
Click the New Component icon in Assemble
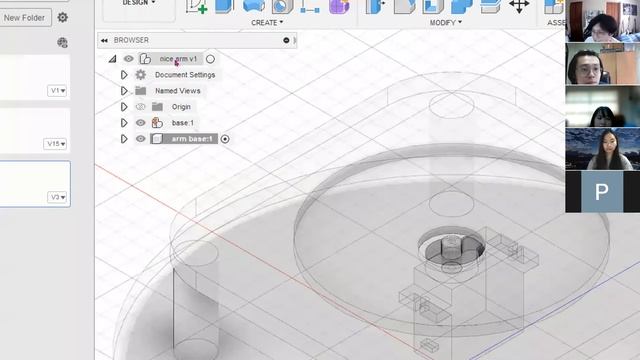554,7
